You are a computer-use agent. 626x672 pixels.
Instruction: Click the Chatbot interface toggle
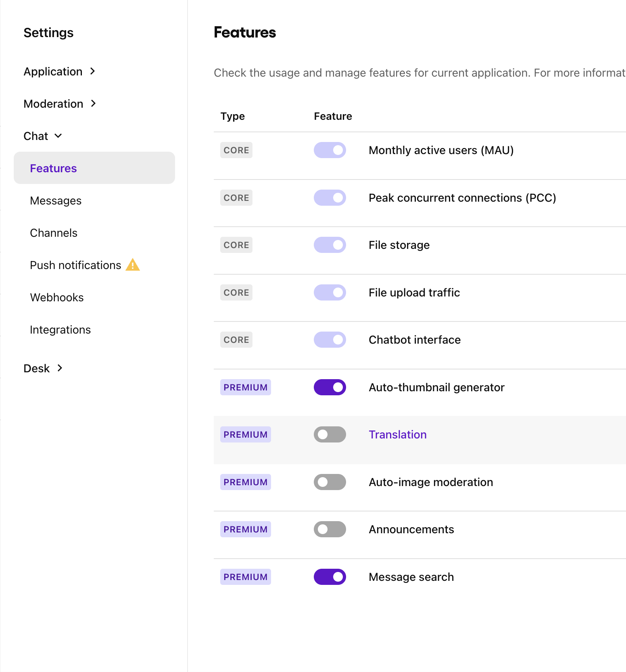tap(330, 340)
